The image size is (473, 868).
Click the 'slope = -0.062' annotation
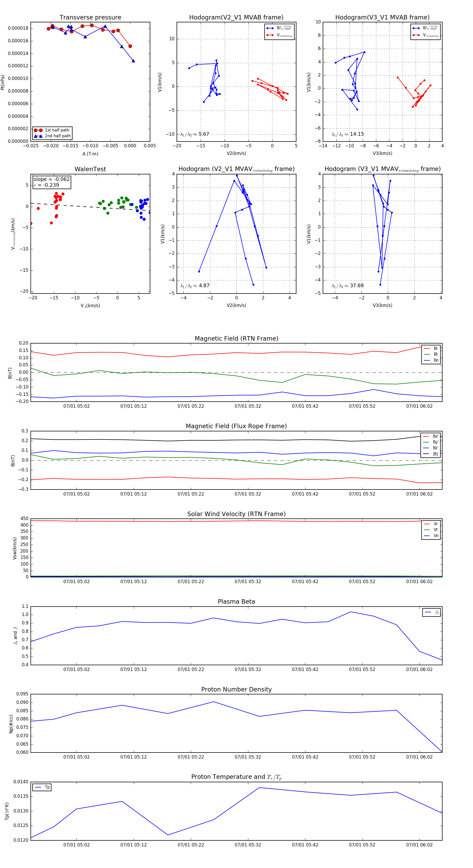pyautogui.click(x=52, y=179)
